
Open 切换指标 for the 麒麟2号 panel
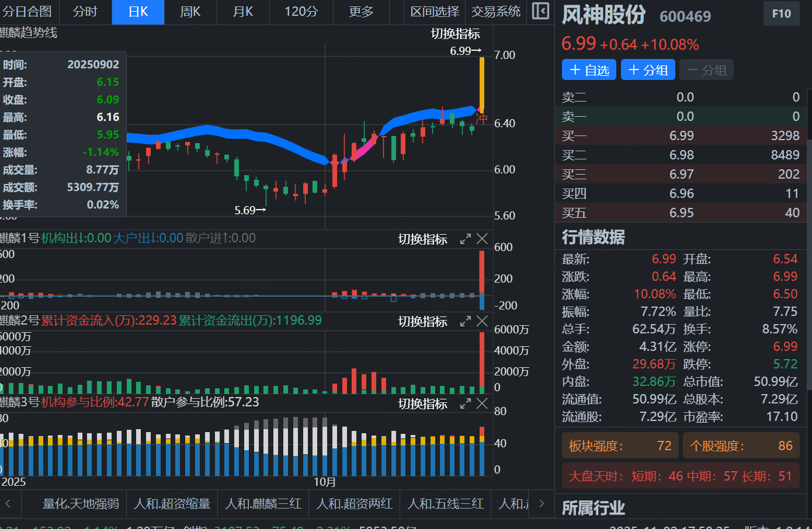pyautogui.click(x=422, y=322)
